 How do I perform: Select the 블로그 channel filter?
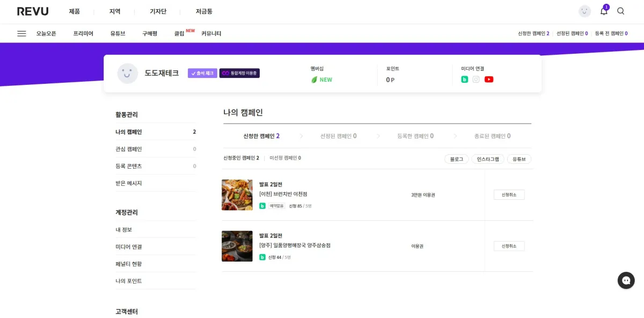point(456,159)
